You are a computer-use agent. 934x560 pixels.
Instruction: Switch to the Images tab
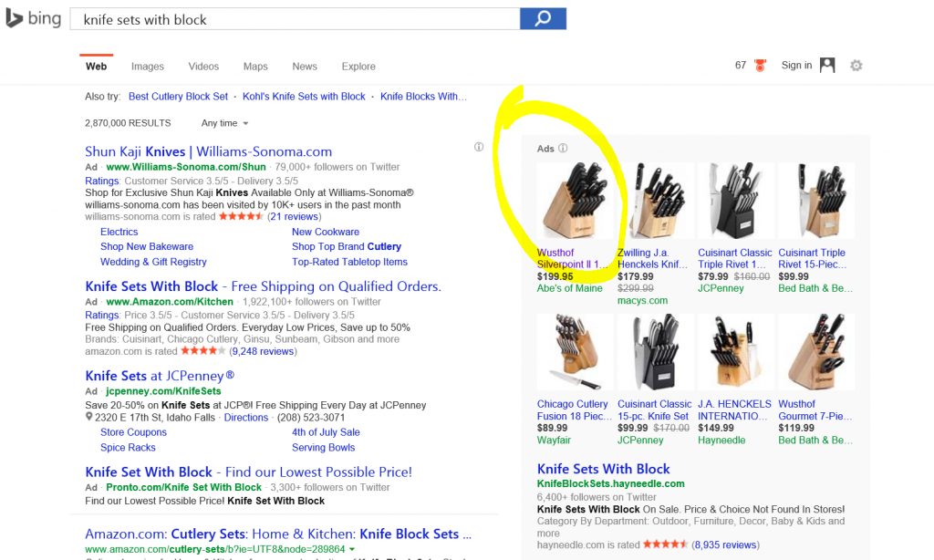coord(148,67)
